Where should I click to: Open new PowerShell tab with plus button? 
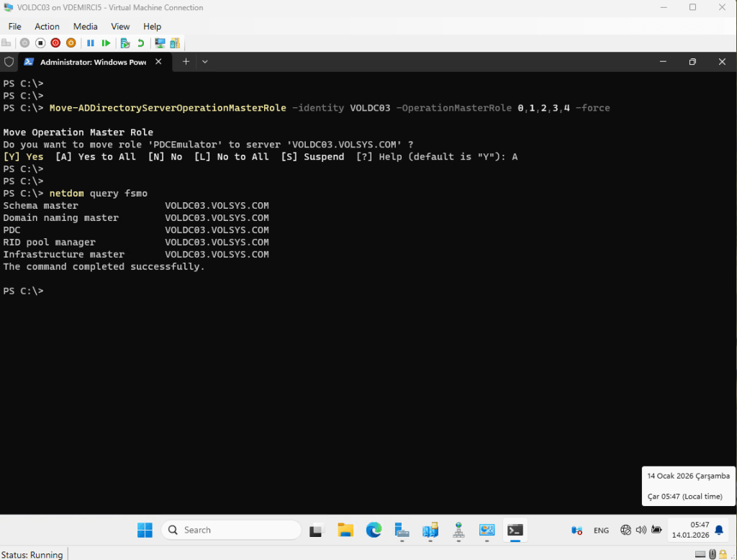tap(186, 62)
